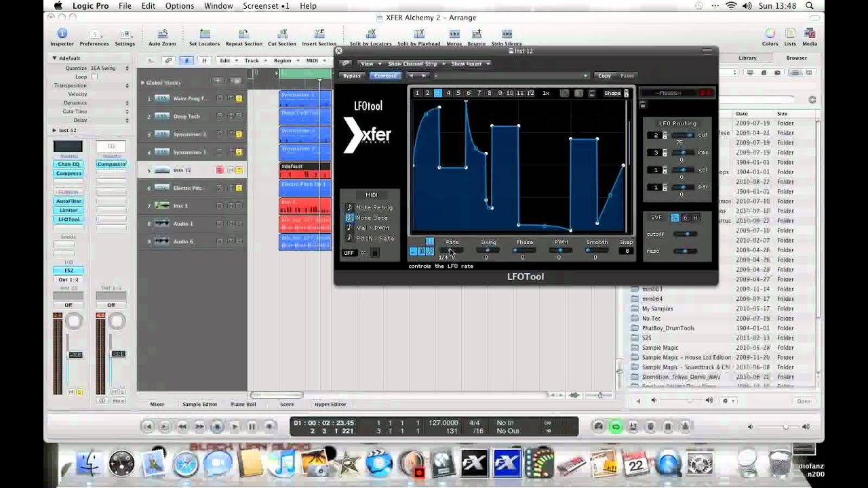Image resolution: width=868 pixels, height=488 pixels.
Task: Click the rewind transport button
Action: click(x=182, y=426)
